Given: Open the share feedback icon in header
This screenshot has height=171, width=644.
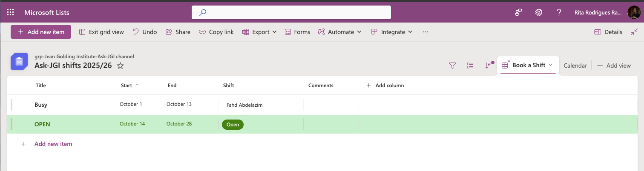Looking at the screenshot, I should tap(518, 12).
